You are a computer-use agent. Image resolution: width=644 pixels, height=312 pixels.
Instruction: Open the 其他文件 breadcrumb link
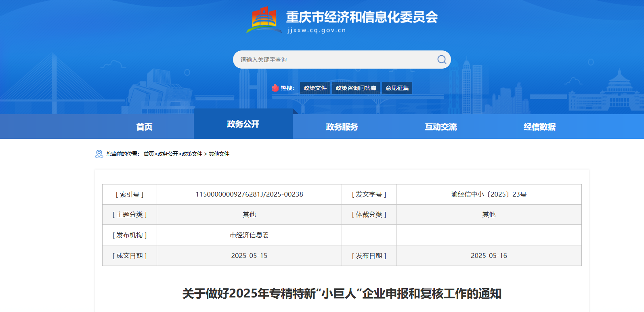pyautogui.click(x=219, y=154)
